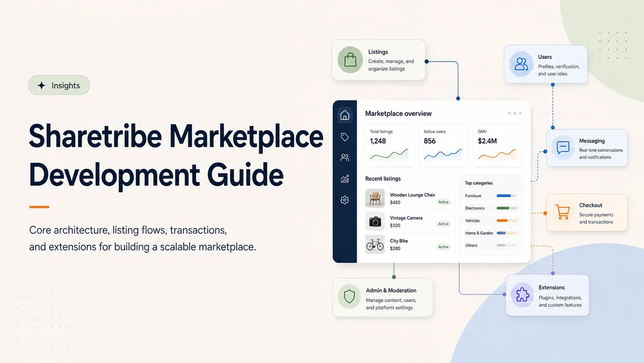Open the home icon in dashboard sidebar
The height and width of the screenshot is (363, 644).
point(344,114)
